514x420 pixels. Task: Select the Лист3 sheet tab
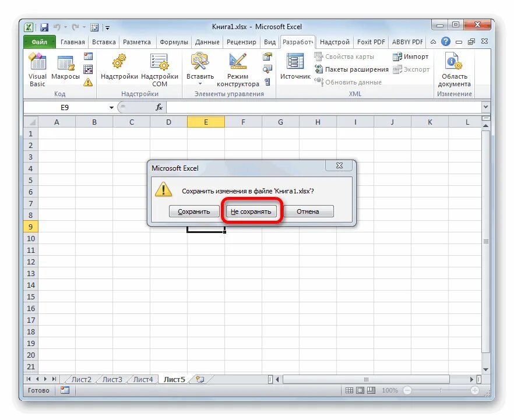coord(112,379)
